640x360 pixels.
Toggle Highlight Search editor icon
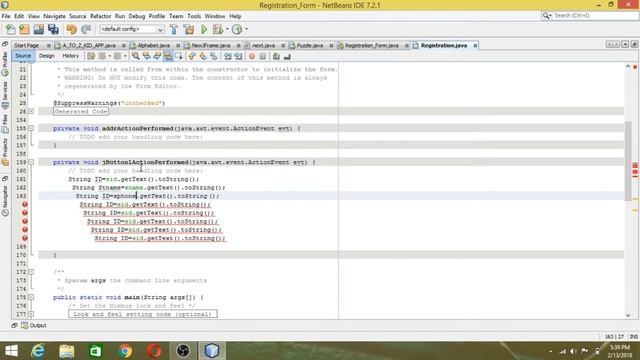[168, 56]
